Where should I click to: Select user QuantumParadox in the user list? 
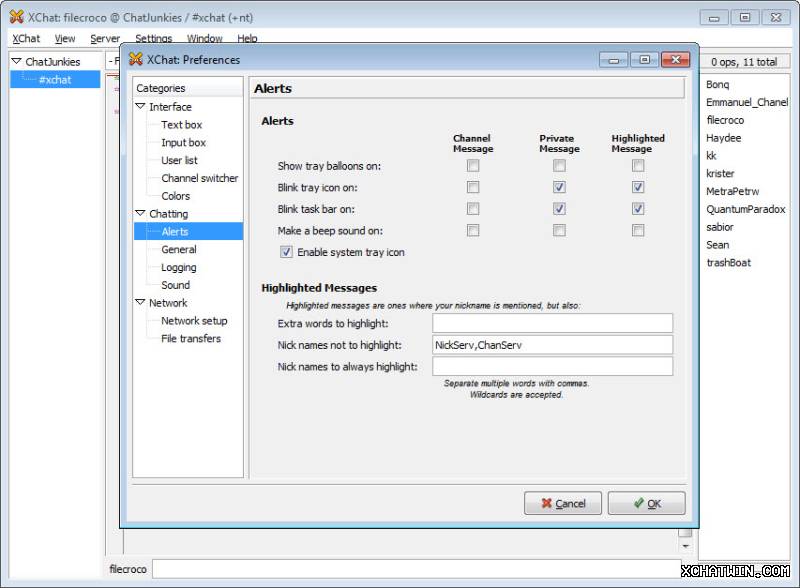[745, 209]
